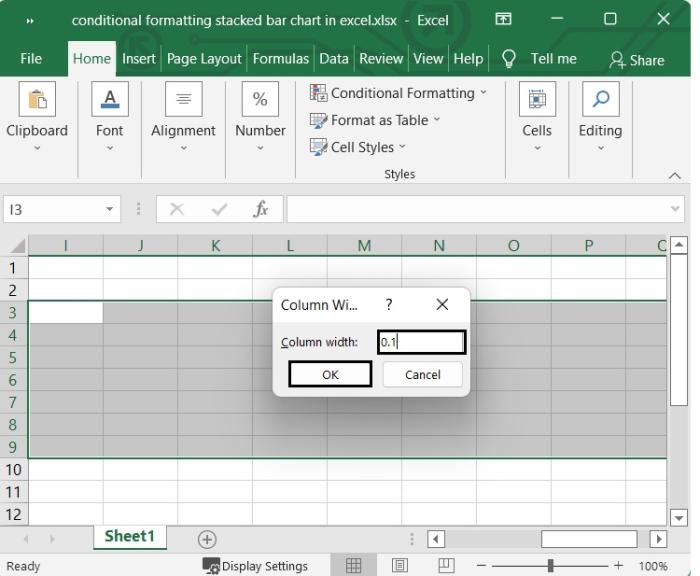Click vertical scrollbar down arrow
700x576 pixels.
[679, 518]
